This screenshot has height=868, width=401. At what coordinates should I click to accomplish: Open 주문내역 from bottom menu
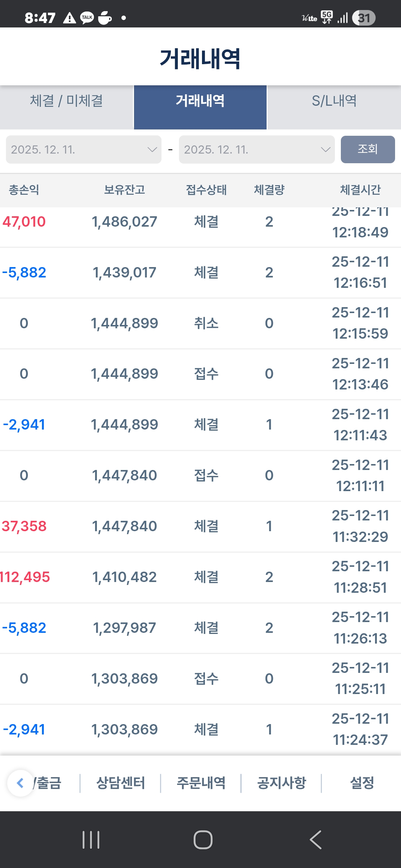[201, 783]
